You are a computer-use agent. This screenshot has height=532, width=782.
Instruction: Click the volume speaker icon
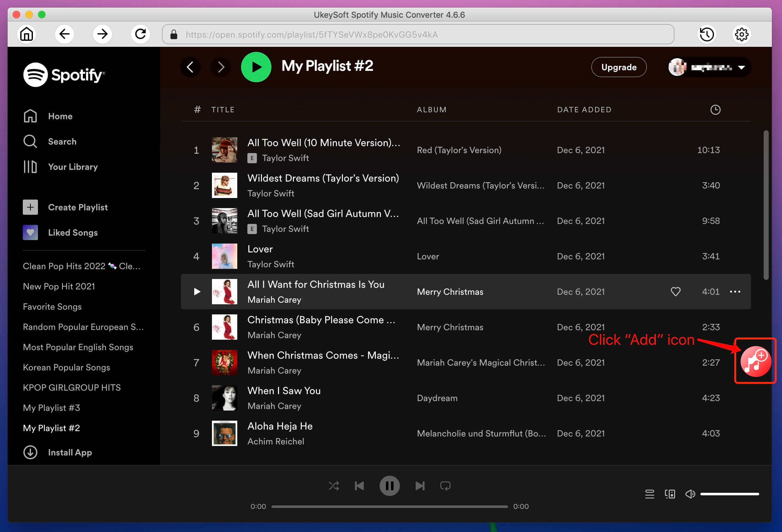pyautogui.click(x=691, y=493)
